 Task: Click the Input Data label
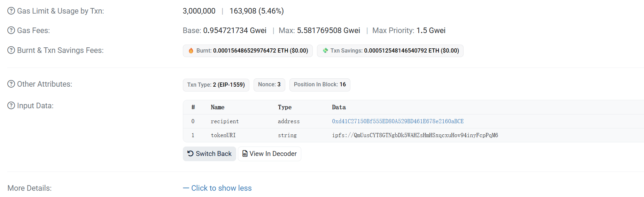point(35,105)
